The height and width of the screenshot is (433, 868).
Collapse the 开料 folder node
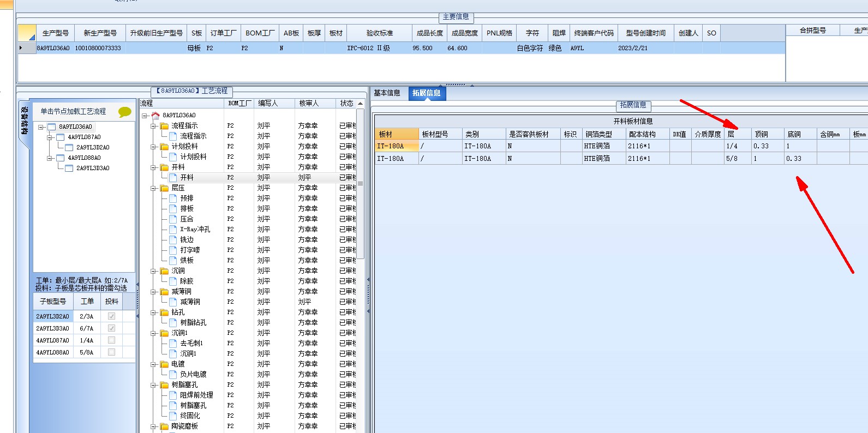click(x=154, y=167)
